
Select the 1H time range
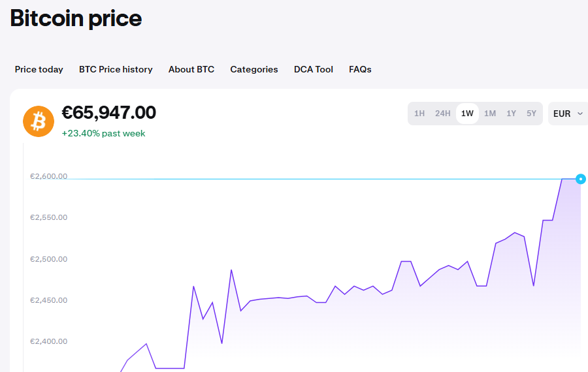(x=419, y=114)
